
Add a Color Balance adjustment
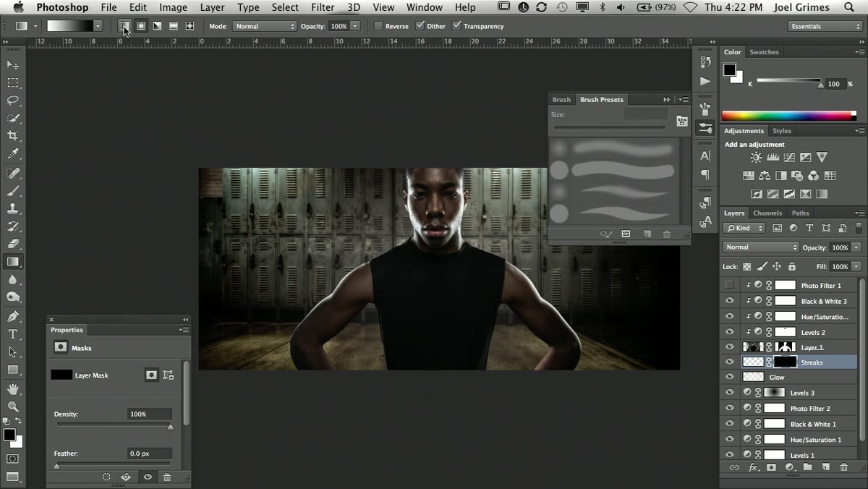pyautogui.click(x=764, y=175)
